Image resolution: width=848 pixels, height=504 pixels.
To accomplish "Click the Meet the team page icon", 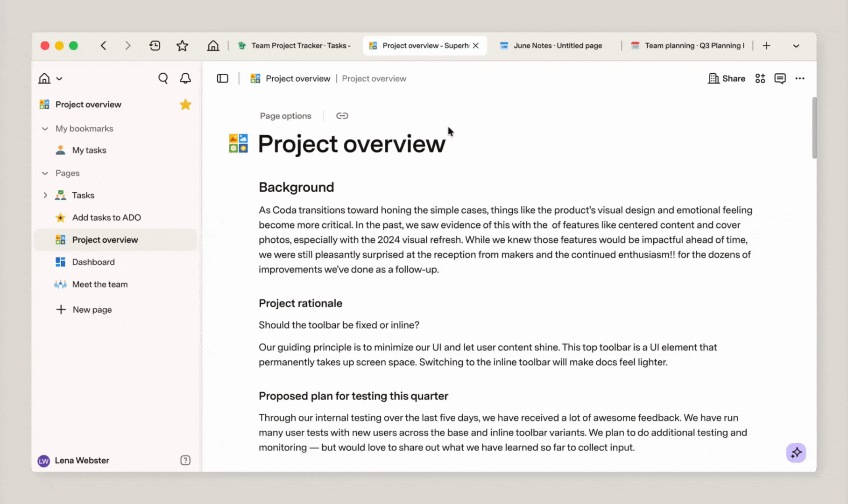I will click(x=60, y=284).
